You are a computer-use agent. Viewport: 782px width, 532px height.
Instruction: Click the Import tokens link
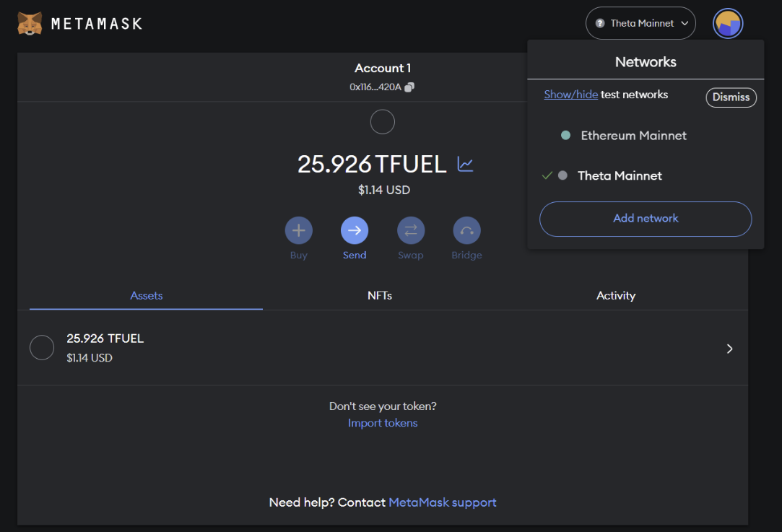click(383, 423)
